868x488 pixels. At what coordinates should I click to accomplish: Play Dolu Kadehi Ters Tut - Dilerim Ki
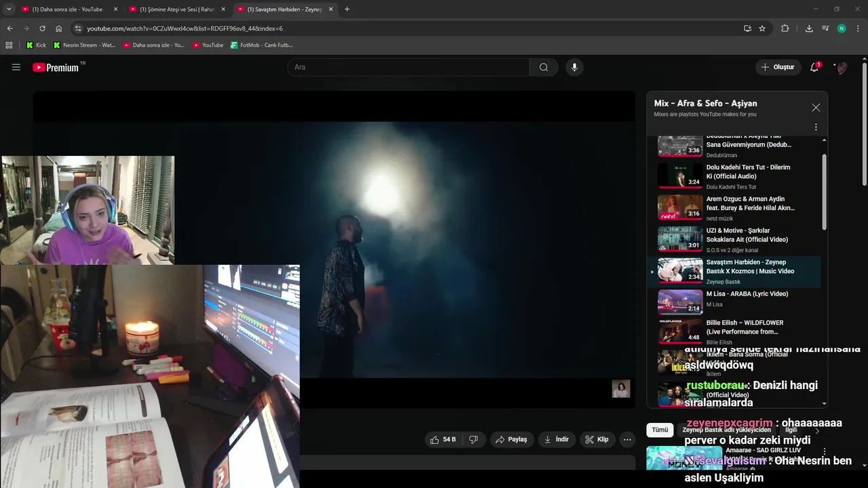tap(736, 176)
